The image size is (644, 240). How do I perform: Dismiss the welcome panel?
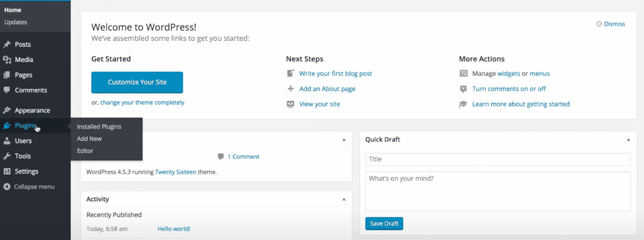click(x=614, y=24)
